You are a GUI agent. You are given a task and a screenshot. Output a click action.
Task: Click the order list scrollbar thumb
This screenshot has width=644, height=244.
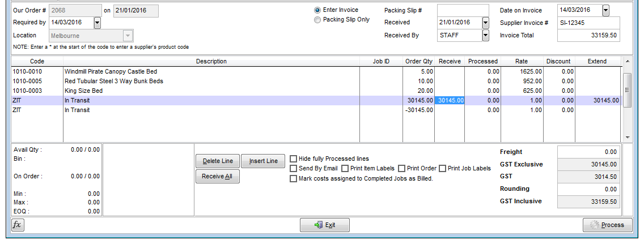click(627, 90)
